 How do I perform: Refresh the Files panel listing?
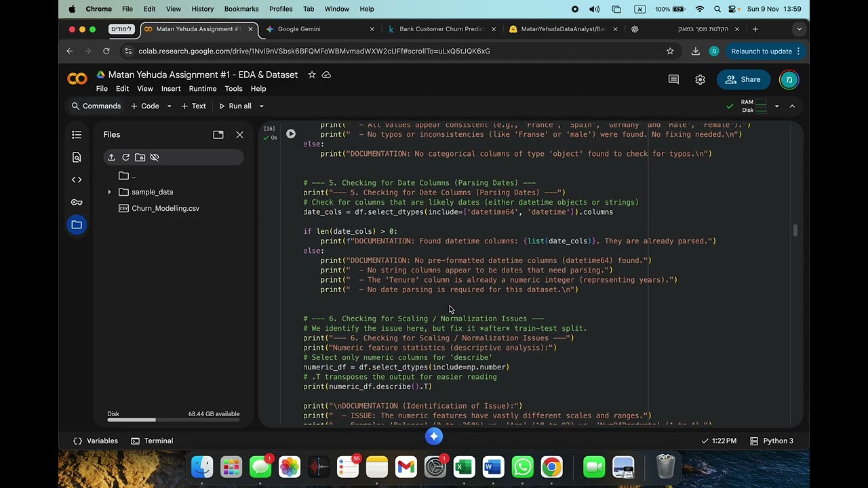[x=125, y=157]
